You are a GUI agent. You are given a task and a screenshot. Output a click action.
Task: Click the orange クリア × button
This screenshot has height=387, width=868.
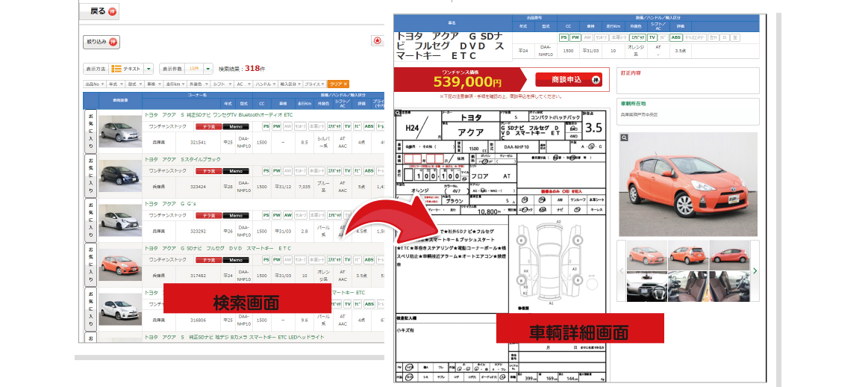pyautogui.click(x=338, y=84)
